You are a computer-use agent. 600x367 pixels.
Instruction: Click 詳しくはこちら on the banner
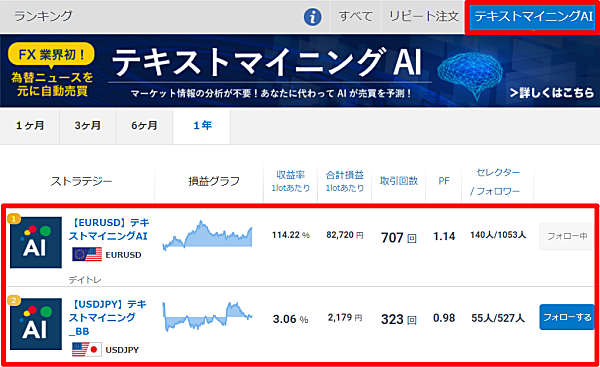[552, 93]
